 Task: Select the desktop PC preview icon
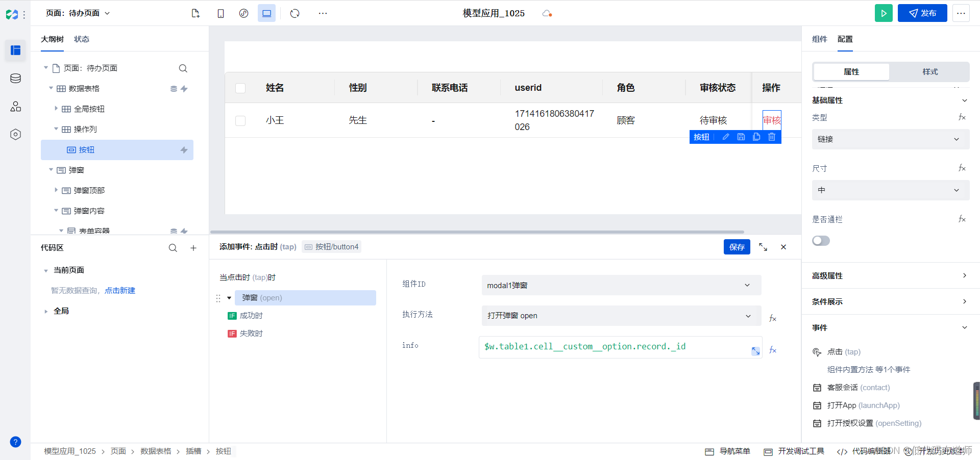point(266,13)
